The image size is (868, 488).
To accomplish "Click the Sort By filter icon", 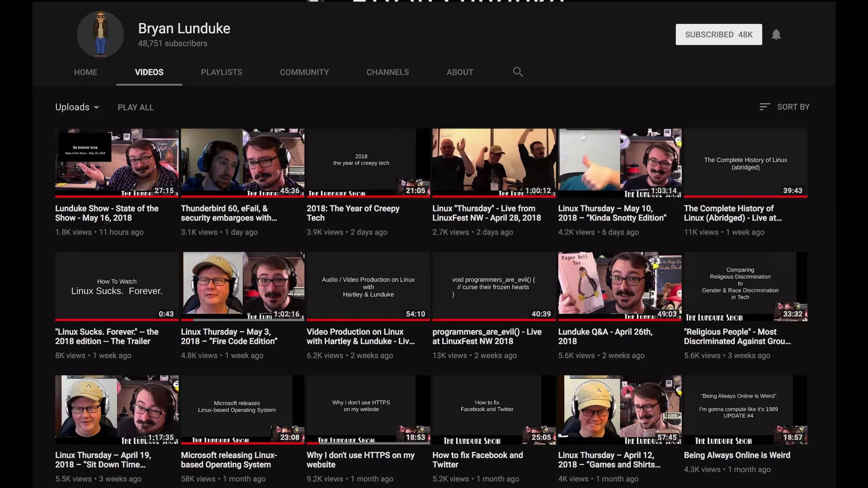I will [x=764, y=107].
